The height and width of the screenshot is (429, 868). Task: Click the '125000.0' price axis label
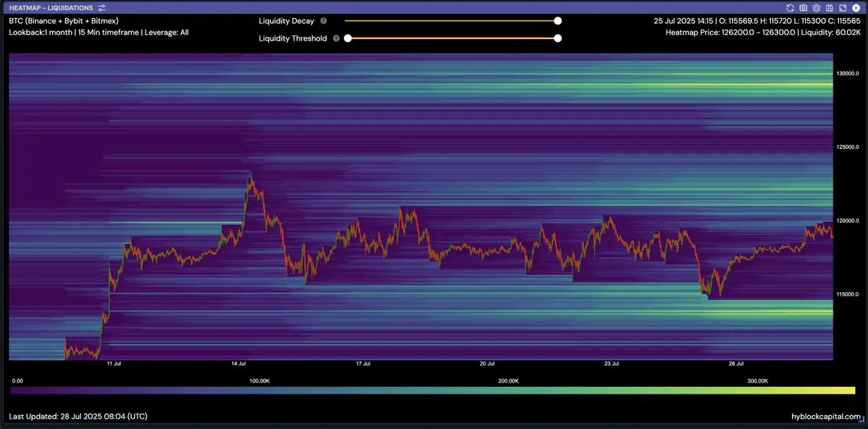[848, 148]
